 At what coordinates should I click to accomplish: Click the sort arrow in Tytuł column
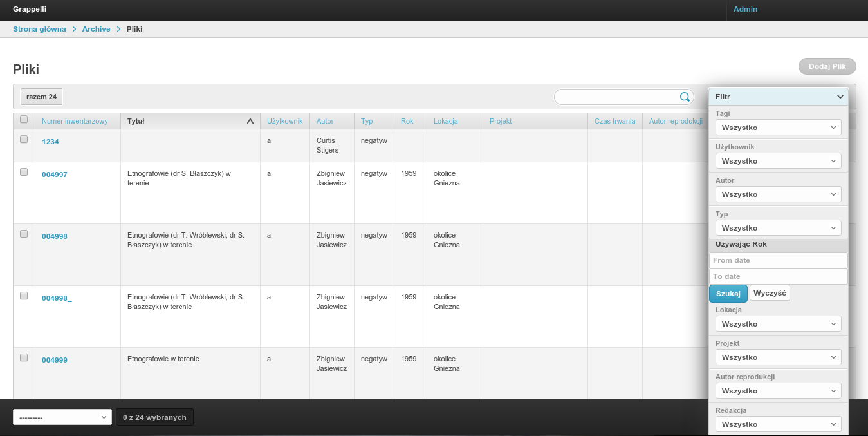pos(250,121)
